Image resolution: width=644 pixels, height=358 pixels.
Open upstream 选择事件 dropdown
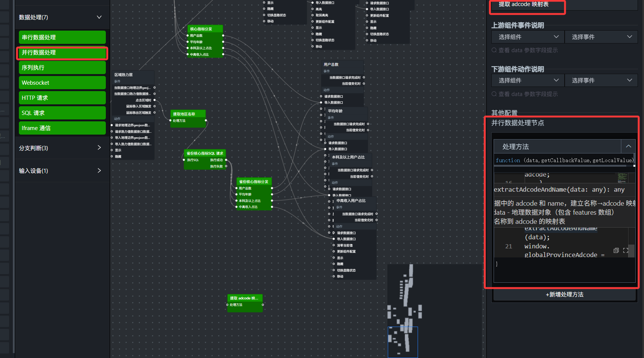pos(601,37)
